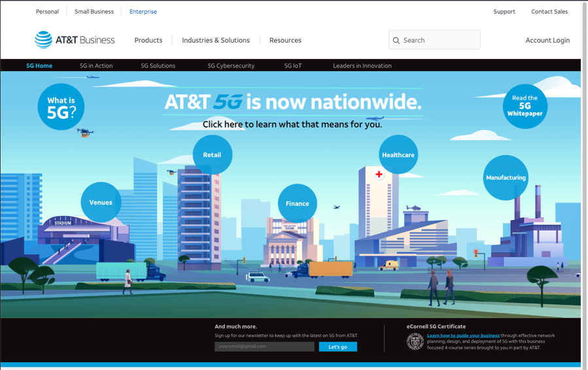Click the newsletter email input field
Screen dimensions: 588x370
click(x=264, y=346)
